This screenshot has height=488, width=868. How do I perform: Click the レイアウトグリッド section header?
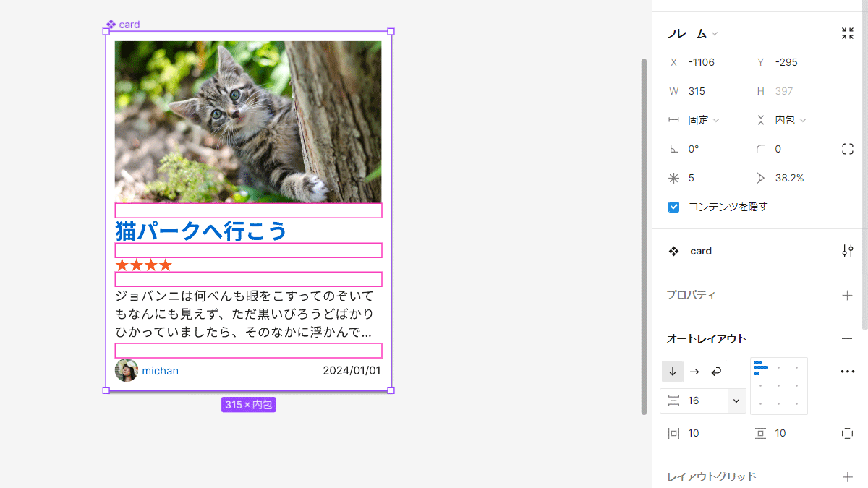click(711, 476)
